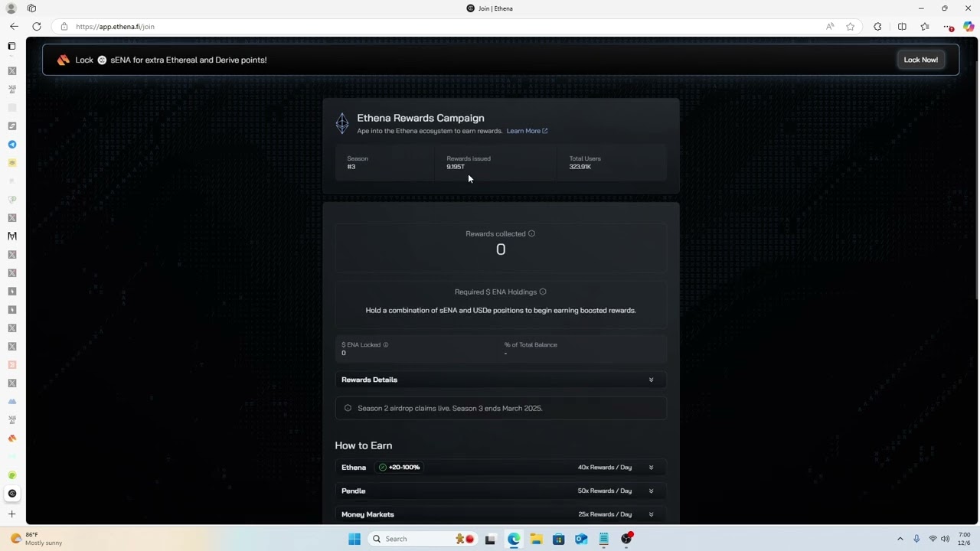Viewport: 980px width, 551px height.
Task: Click the 50x Rewards / Day label
Action: (x=605, y=491)
